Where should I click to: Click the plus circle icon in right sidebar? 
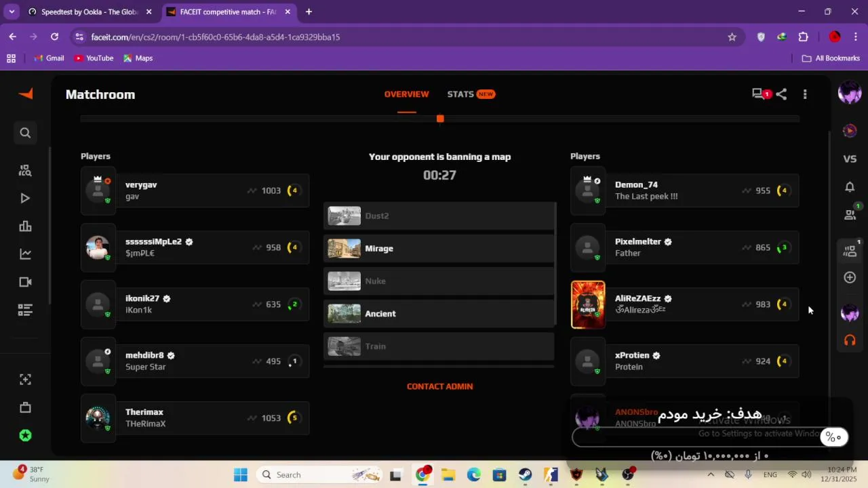[850, 277]
